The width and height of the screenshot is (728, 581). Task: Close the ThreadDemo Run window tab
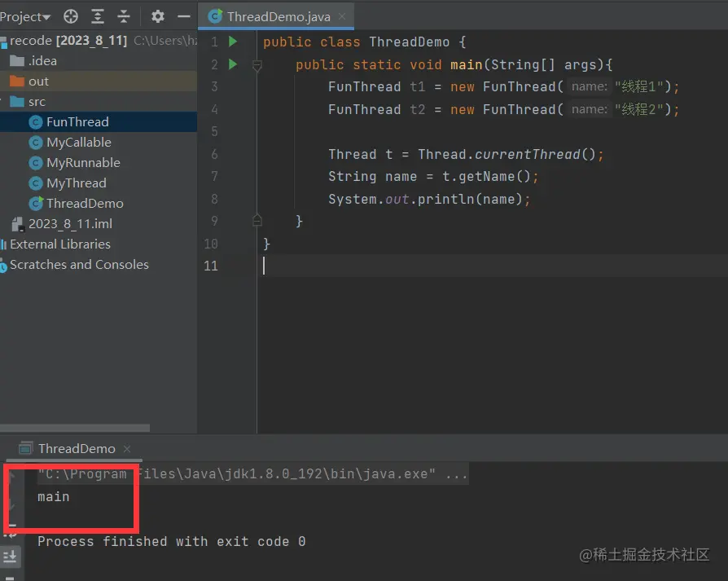pyautogui.click(x=127, y=449)
